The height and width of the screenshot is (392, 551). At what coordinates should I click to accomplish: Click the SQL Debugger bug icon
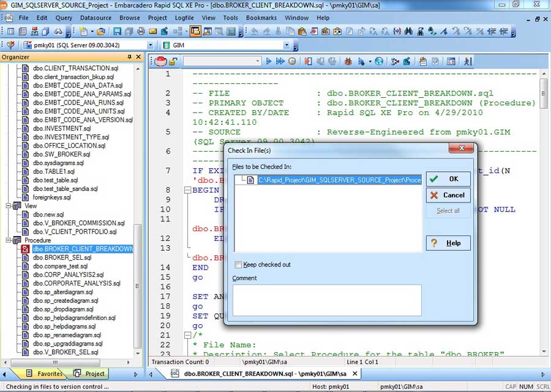[x=348, y=61]
